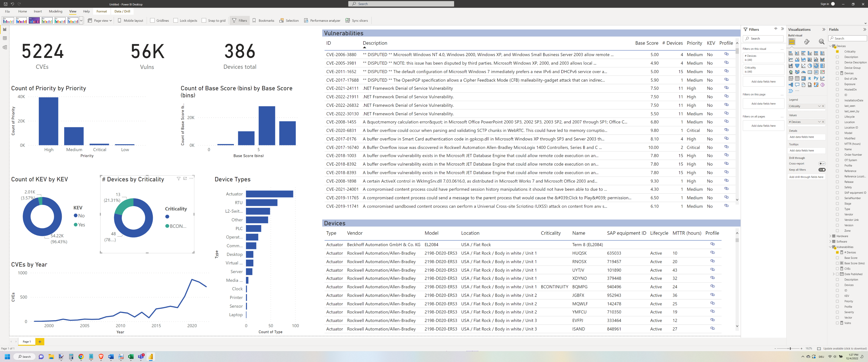Viewport: 868px width, 362px height.
Task: Expand the Date Published hierarchy
Action: (834, 274)
